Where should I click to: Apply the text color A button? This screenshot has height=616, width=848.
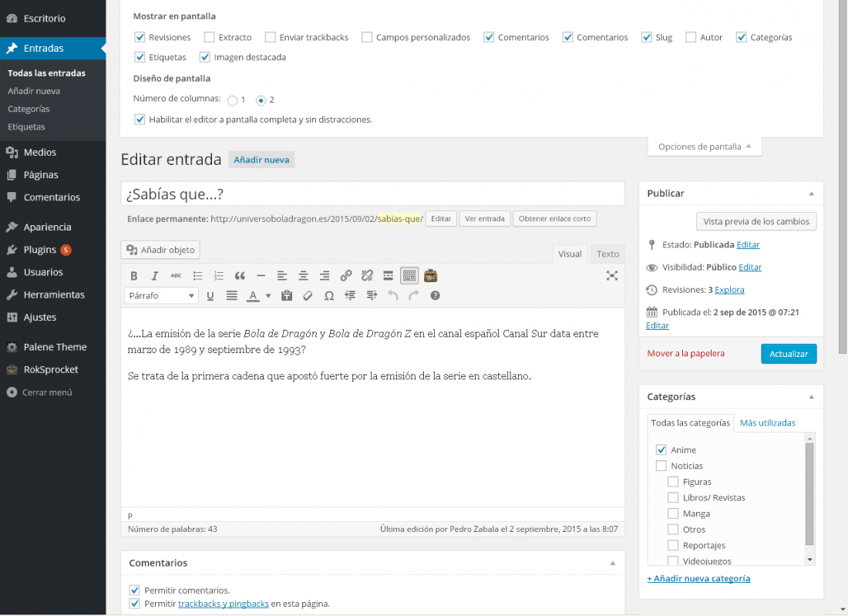click(253, 296)
